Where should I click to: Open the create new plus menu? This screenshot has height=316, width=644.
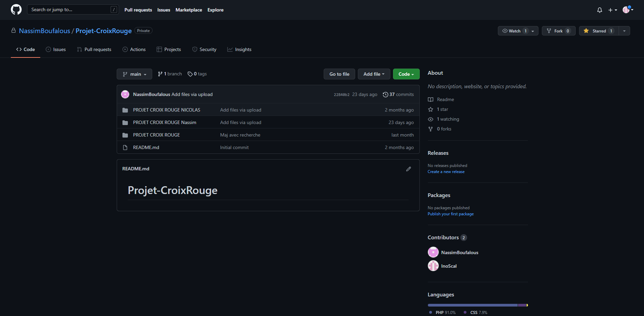coord(613,10)
